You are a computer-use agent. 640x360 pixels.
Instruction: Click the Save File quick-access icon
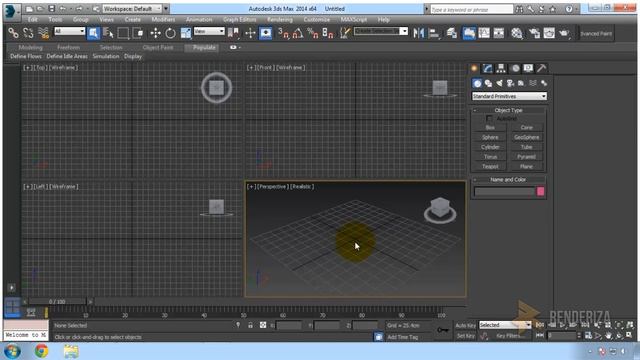click(x=51, y=9)
